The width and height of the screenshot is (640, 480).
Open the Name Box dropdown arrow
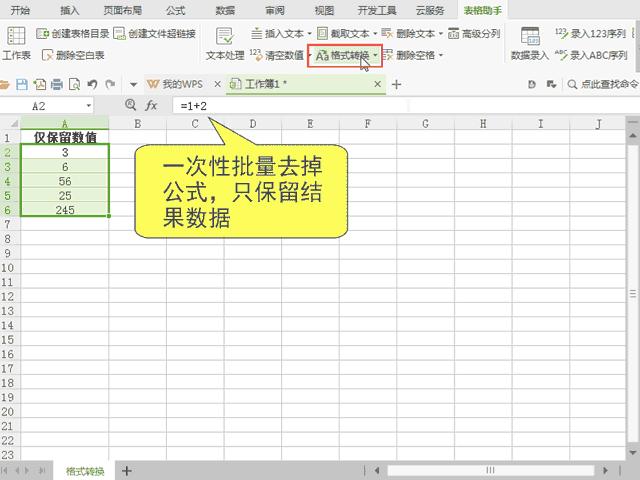(89, 106)
